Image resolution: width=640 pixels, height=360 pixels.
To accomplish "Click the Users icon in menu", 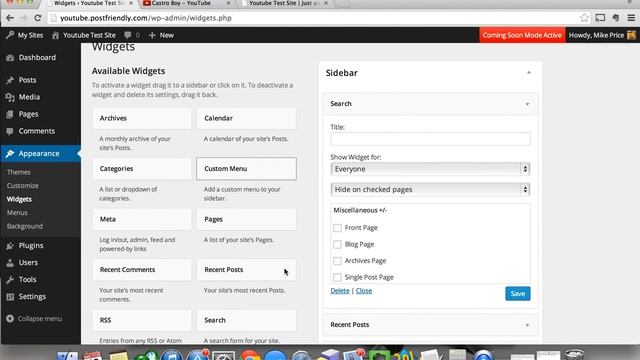I will pyautogui.click(x=10, y=263).
